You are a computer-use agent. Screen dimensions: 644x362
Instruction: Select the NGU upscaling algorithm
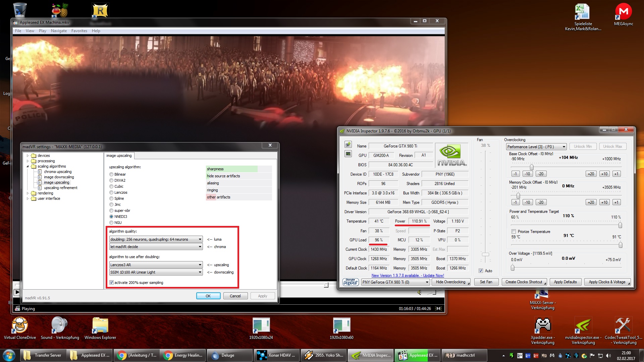pyautogui.click(x=111, y=223)
